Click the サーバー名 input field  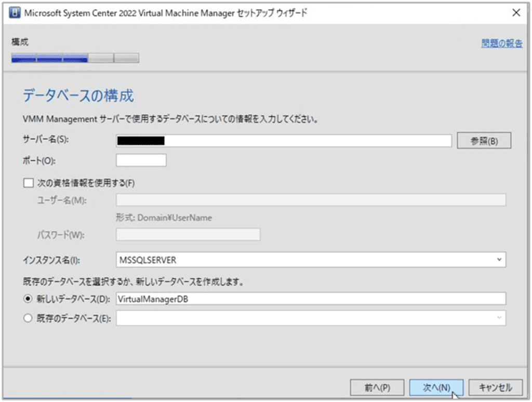[x=284, y=141]
